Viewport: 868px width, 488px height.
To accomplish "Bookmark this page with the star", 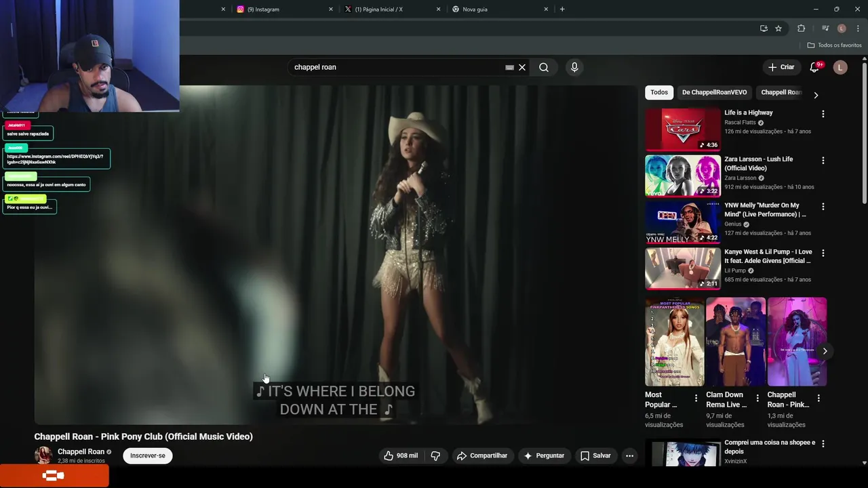I will [x=778, y=28].
